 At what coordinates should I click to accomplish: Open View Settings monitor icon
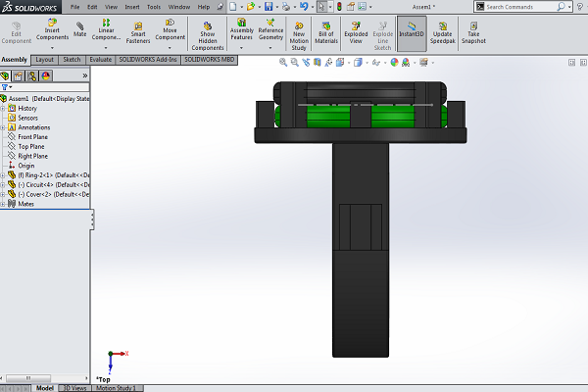click(423, 63)
